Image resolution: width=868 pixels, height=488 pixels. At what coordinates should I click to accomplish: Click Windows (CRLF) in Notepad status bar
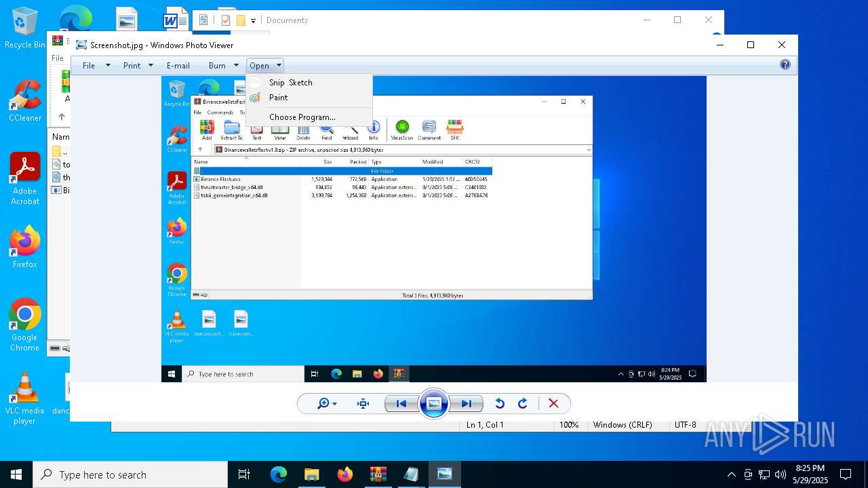[x=623, y=425]
